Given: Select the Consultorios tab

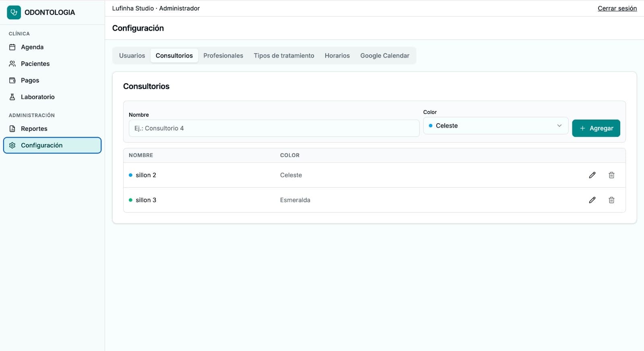Looking at the screenshot, I should pos(174,56).
